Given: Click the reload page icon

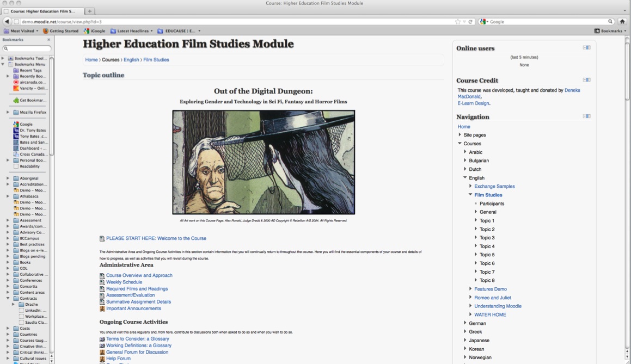Looking at the screenshot, I should click(470, 22).
